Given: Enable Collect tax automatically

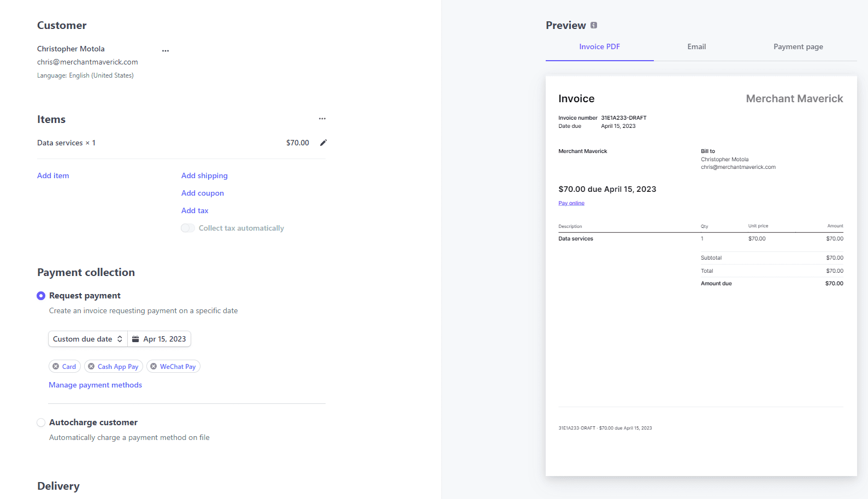Looking at the screenshot, I should 187,228.
